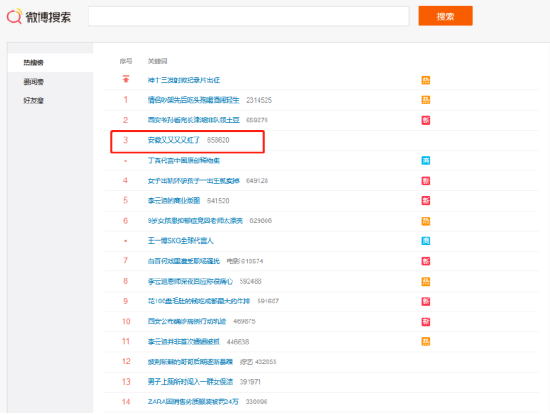Viewport: 550px width, 415px height.
Task: Open the 丁真 promoted keyword link
Action: [x=183, y=160]
